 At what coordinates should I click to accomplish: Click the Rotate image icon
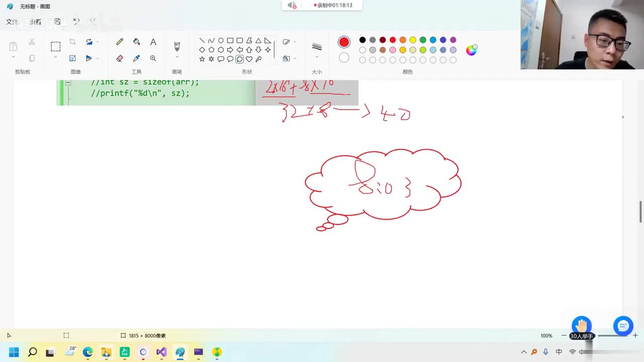click(89, 42)
